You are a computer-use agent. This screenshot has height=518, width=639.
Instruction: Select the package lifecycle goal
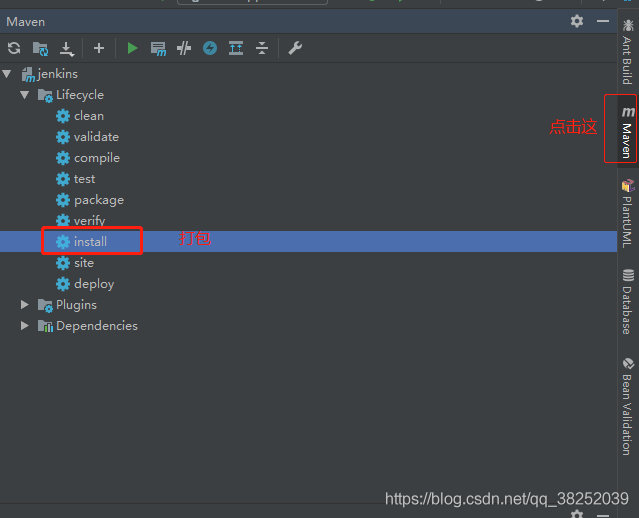308,200
